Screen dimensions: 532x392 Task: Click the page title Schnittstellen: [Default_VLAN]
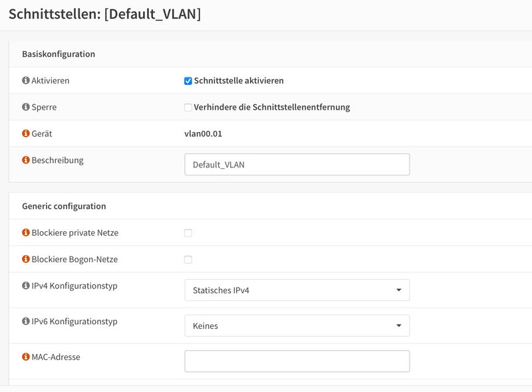coord(105,14)
